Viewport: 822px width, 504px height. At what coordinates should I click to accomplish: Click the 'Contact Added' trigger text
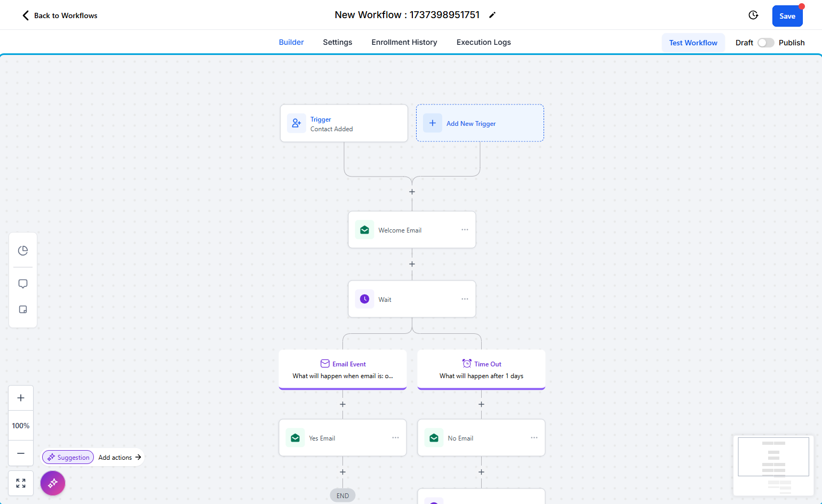(332, 129)
